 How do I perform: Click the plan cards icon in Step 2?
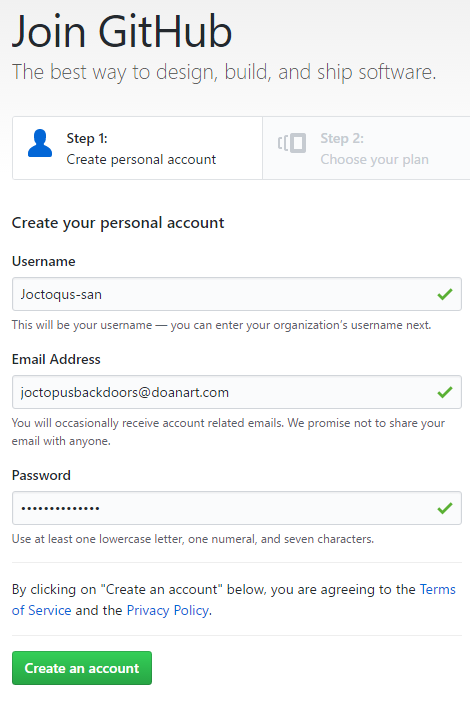pos(292,143)
